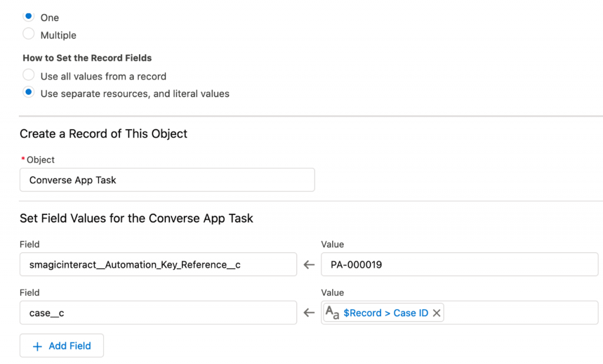This screenshot has width=603, height=364.
Task: Click the Field input showing case__c text
Action: (x=158, y=313)
